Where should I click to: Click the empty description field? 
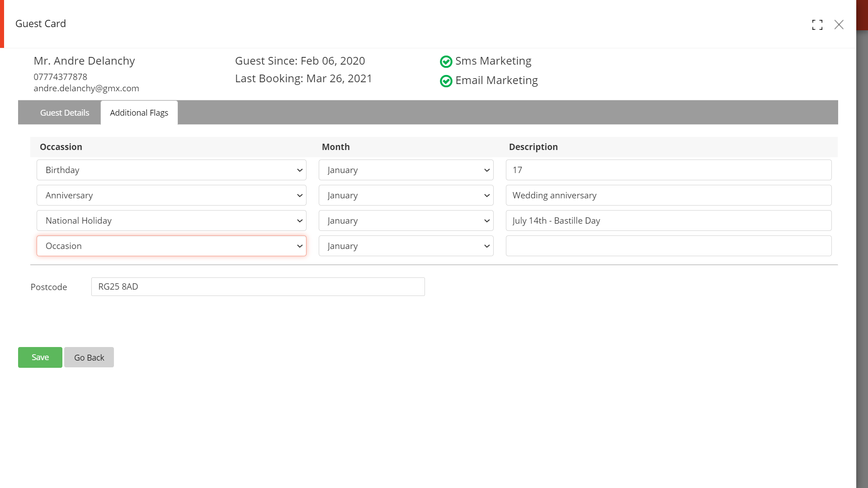tap(669, 246)
